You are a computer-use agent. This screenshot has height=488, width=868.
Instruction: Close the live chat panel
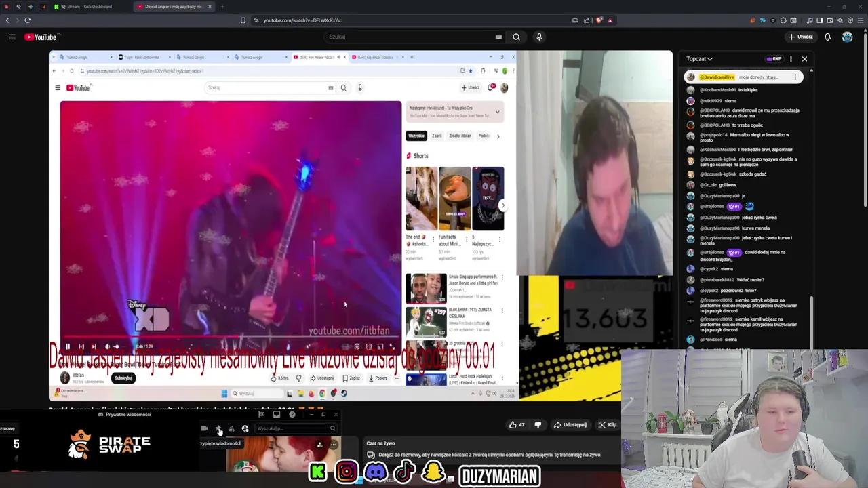(804, 59)
